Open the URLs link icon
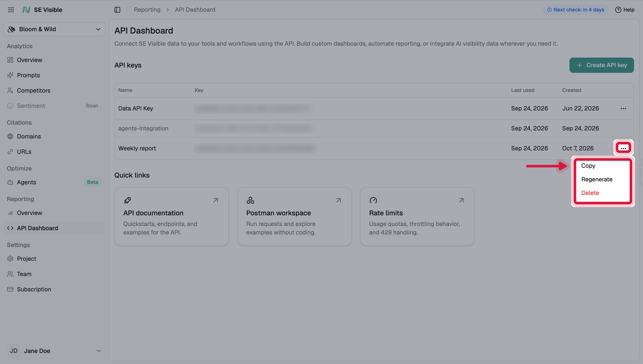The height and width of the screenshot is (364, 643). [x=10, y=151]
